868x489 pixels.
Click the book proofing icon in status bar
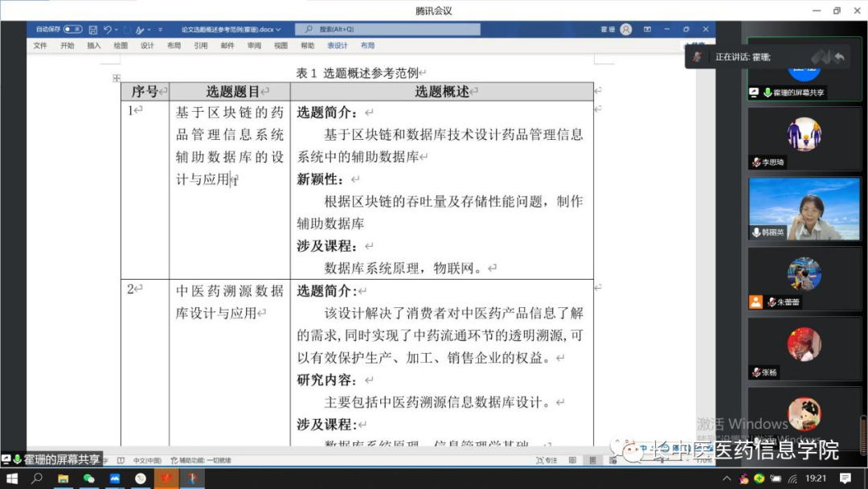click(121, 460)
